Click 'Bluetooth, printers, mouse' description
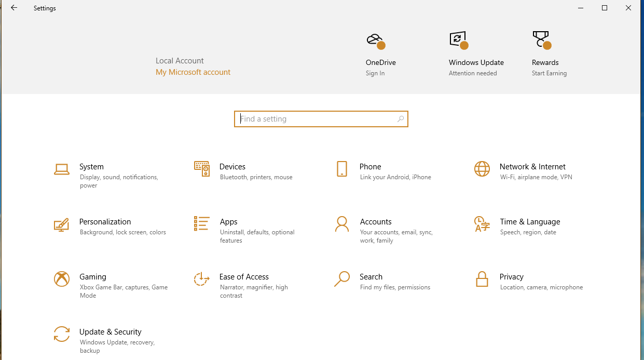Viewport: 644px width, 360px height. tap(256, 177)
